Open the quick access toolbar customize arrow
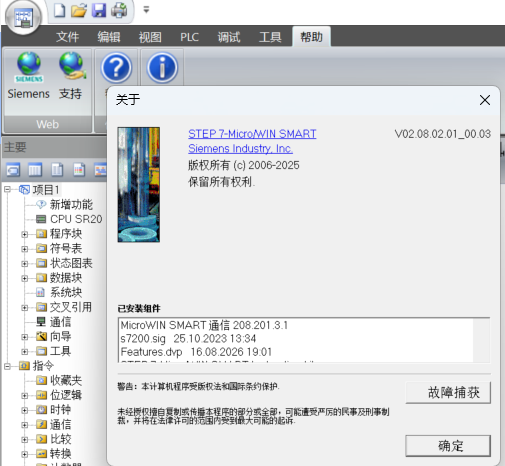The width and height of the screenshot is (505, 466). coord(146,10)
